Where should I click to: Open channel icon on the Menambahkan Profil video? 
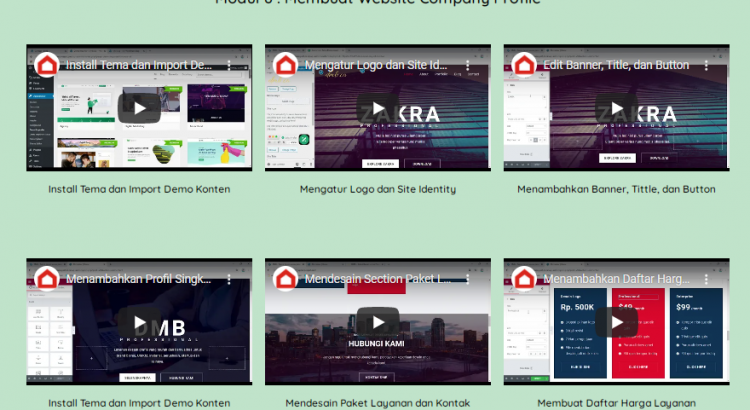tap(46, 279)
